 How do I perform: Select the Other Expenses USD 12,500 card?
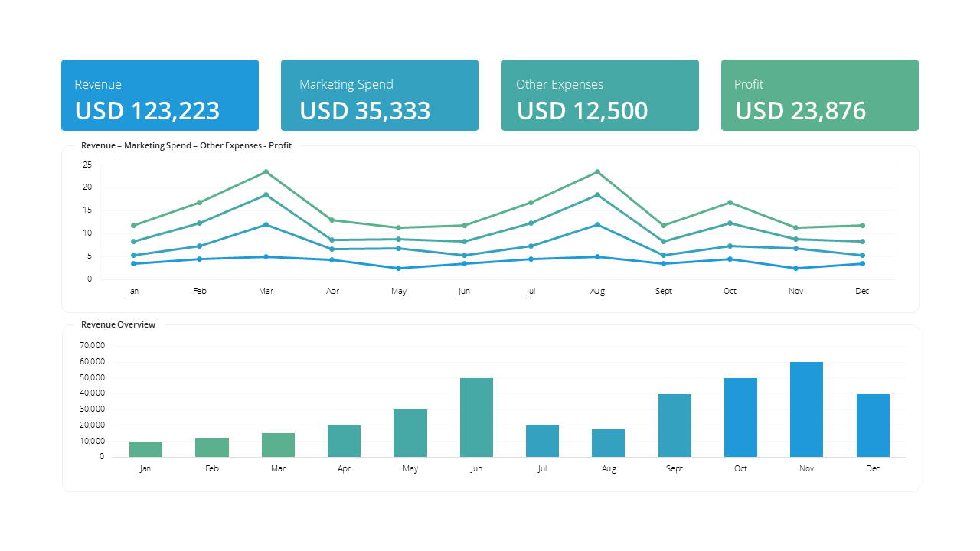pyautogui.click(x=600, y=96)
